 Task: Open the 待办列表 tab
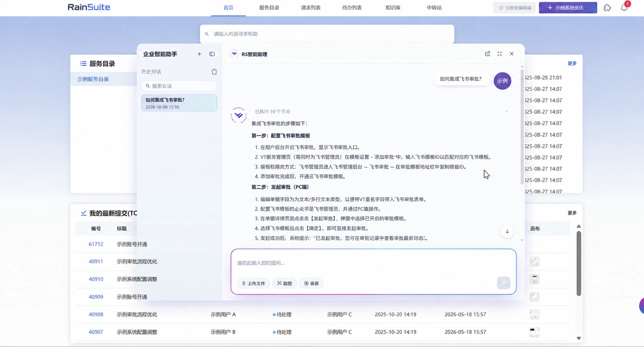(x=352, y=8)
